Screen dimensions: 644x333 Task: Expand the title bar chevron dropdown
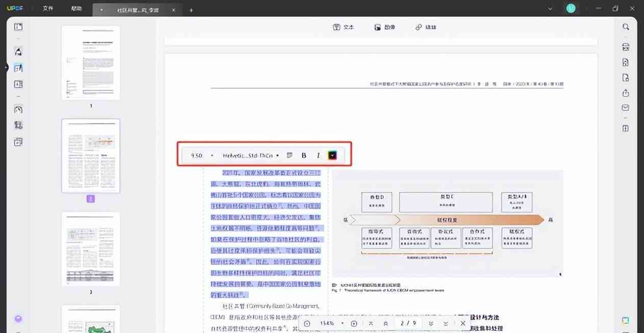[x=550, y=9]
